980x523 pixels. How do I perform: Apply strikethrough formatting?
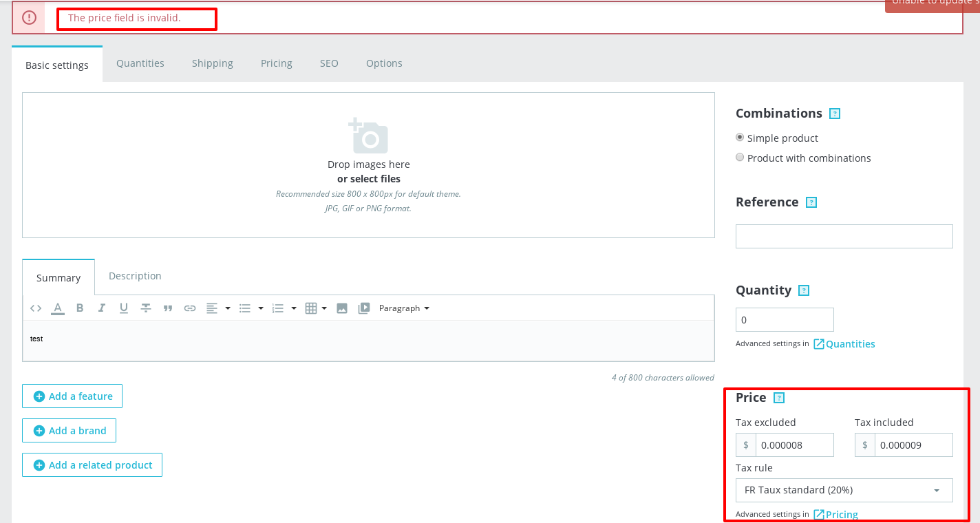(x=146, y=308)
